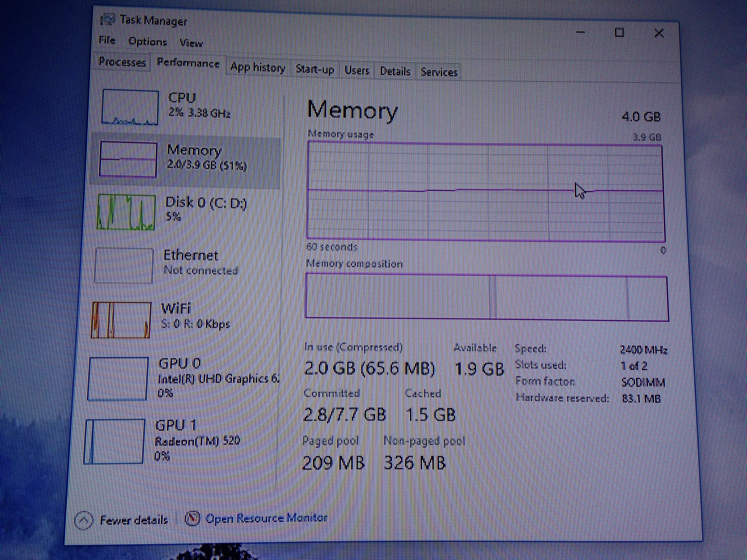Click the 4.0 GB total memory label
The width and height of the screenshot is (747, 560).
641,117
